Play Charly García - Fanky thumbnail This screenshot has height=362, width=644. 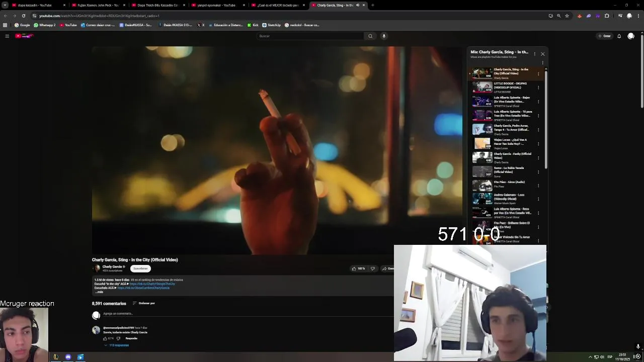pyautogui.click(x=482, y=157)
